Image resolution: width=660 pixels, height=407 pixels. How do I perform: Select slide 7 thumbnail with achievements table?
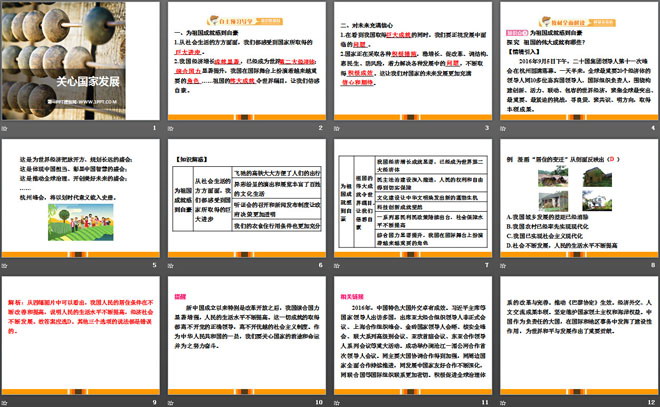(413, 199)
